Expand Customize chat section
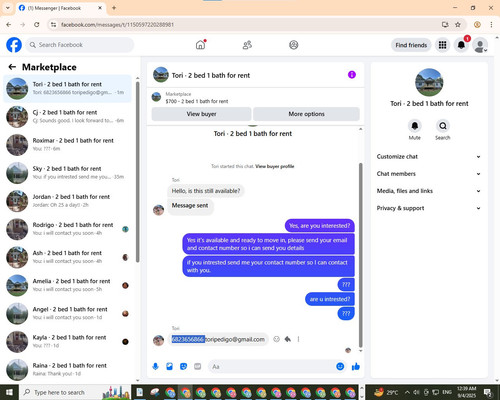500x400 pixels. coord(429,157)
